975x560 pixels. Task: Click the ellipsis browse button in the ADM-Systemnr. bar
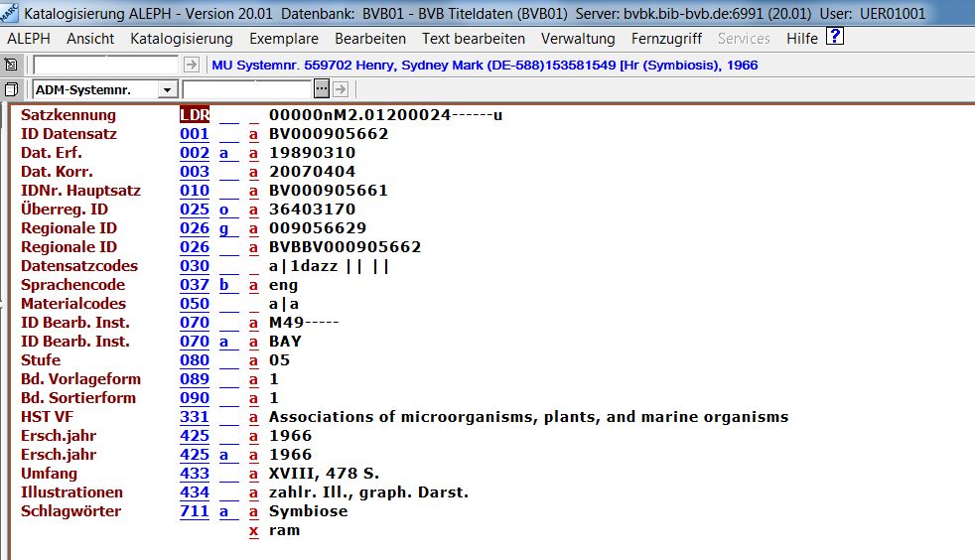tap(321, 89)
